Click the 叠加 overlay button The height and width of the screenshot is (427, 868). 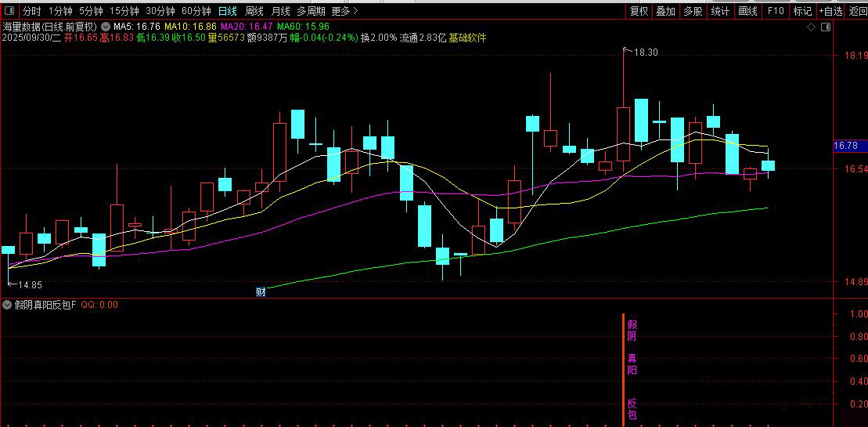(x=665, y=11)
